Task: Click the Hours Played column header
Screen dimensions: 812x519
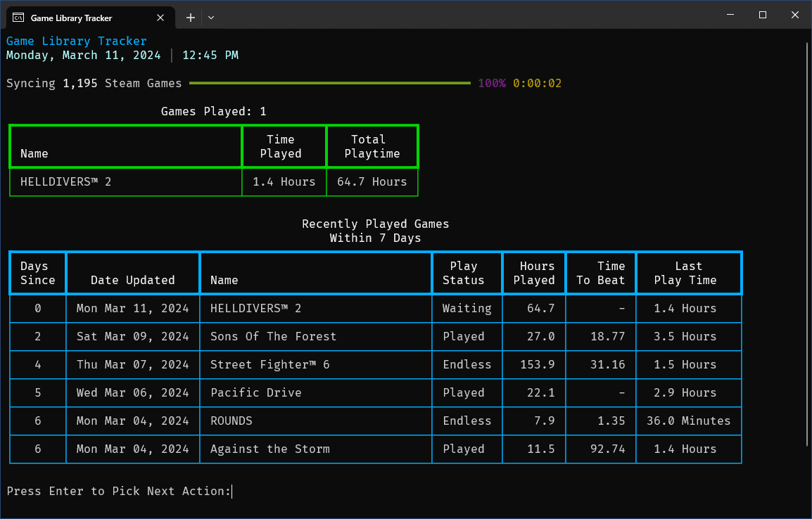Action: [x=534, y=273]
